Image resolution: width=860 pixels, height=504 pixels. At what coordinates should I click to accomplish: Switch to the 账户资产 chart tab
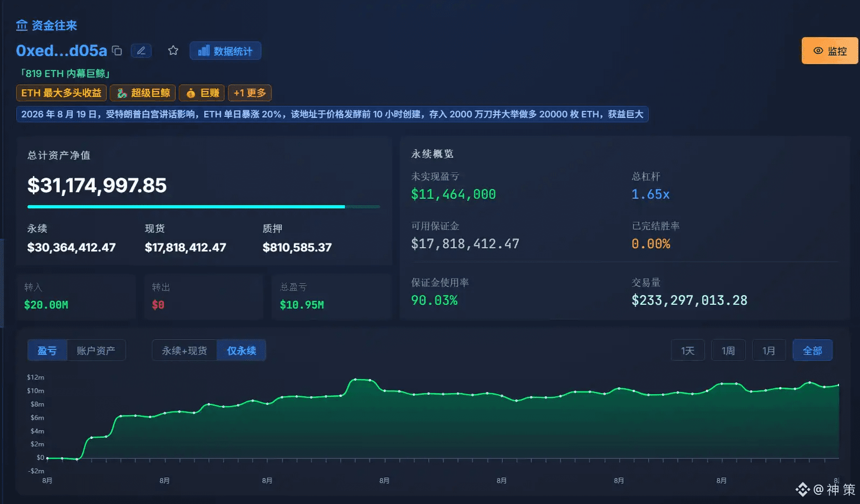96,351
